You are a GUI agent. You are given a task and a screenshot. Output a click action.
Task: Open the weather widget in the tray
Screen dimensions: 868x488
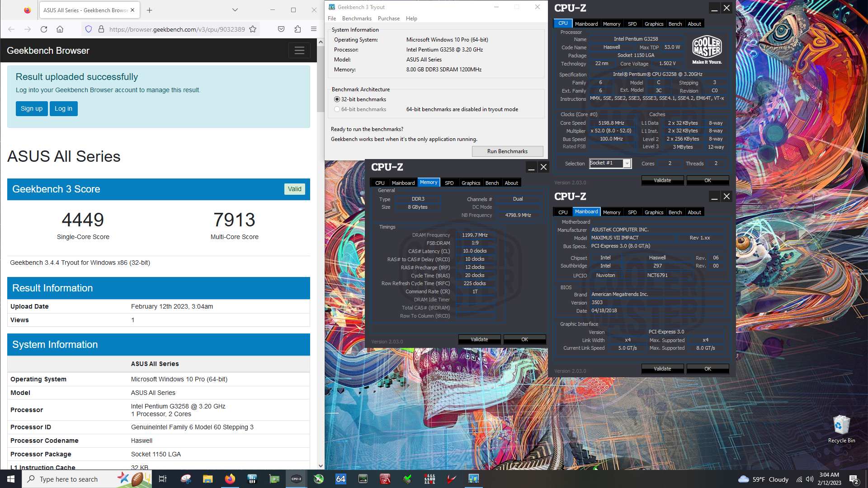[763, 479]
